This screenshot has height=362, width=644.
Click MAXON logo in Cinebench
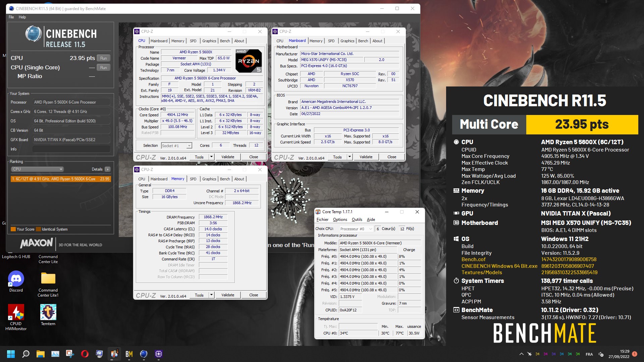[36, 243]
